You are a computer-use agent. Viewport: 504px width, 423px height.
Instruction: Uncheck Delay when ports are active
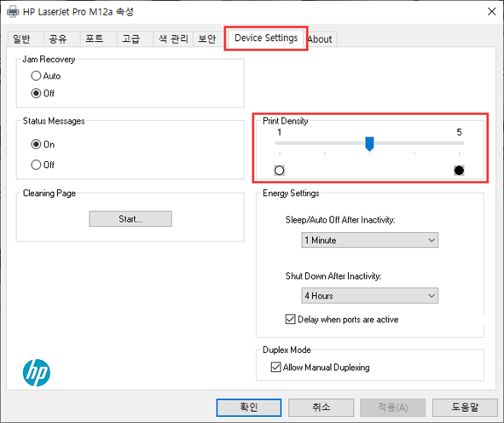pos(290,319)
